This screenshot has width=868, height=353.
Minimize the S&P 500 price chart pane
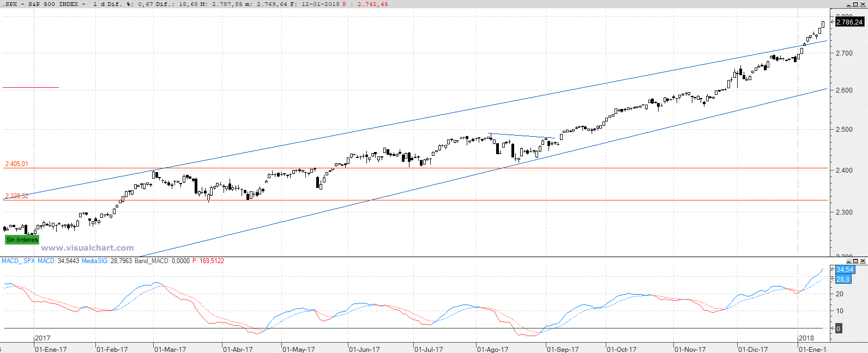click(848, 4)
